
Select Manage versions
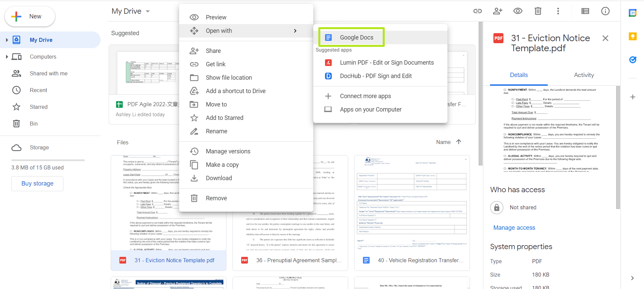(x=246, y=151)
